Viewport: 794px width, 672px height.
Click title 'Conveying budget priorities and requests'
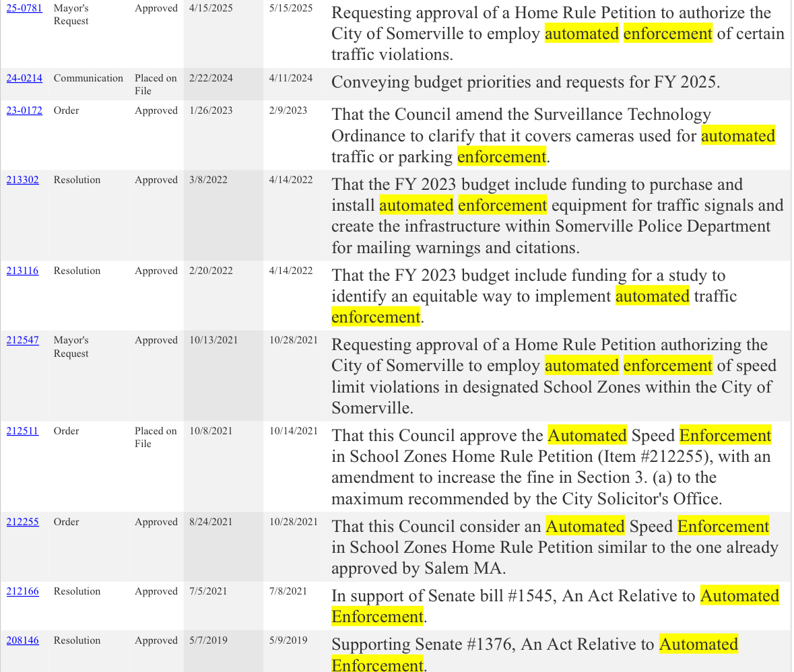tap(525, 83)
